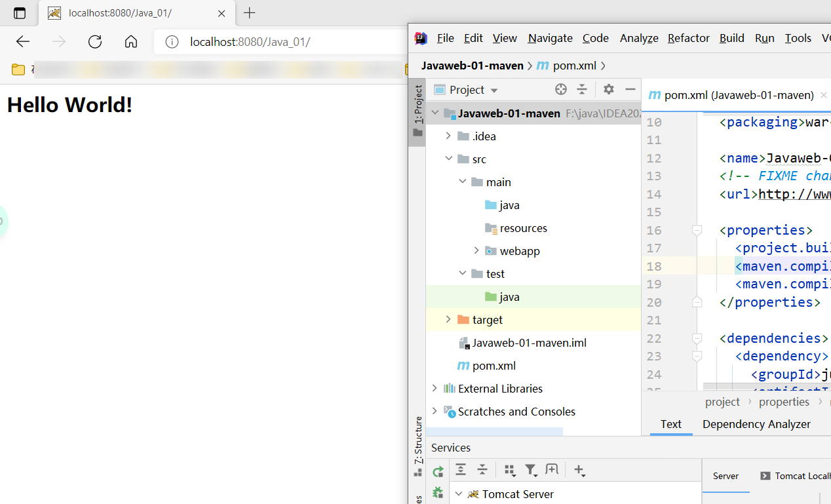Expand the webapp folder
The height and width of the screenshot is (504, 831).
[476, 251]
